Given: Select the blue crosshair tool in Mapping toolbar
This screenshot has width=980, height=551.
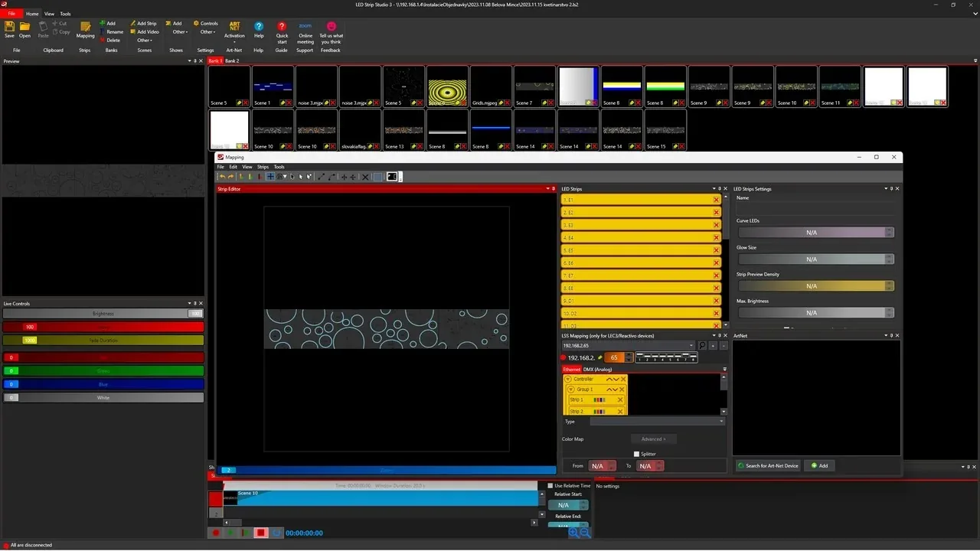Looking at the screenshot, I should click(x=270, y=177).
